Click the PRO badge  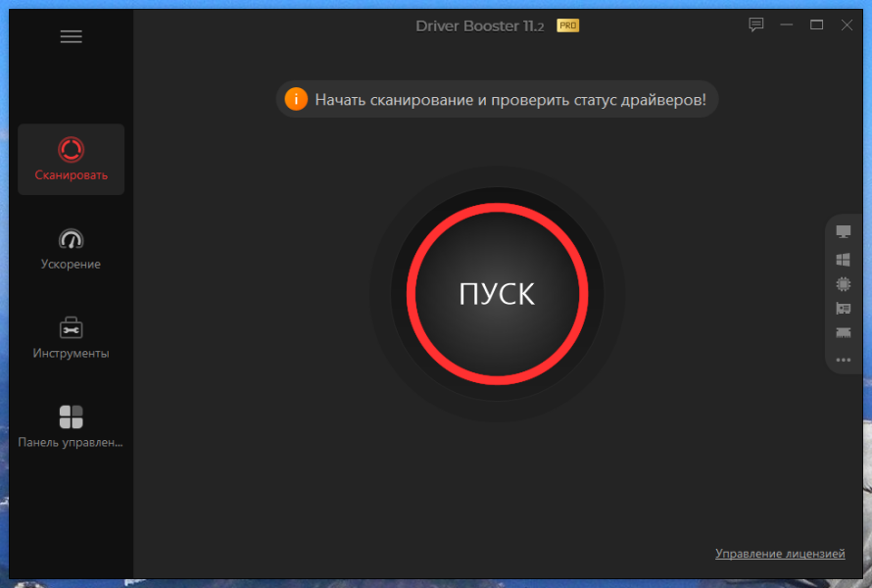click(x=568, y=25)
